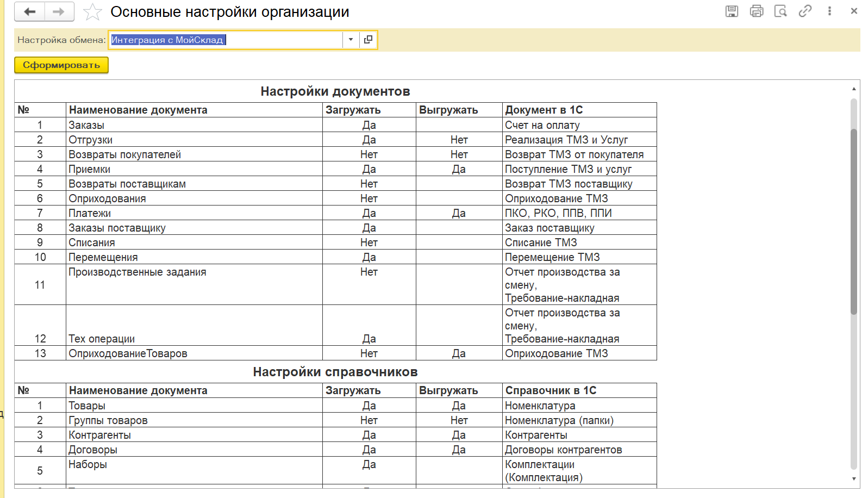
Task: Select the Наборы cell
Action: click(194, 470)
